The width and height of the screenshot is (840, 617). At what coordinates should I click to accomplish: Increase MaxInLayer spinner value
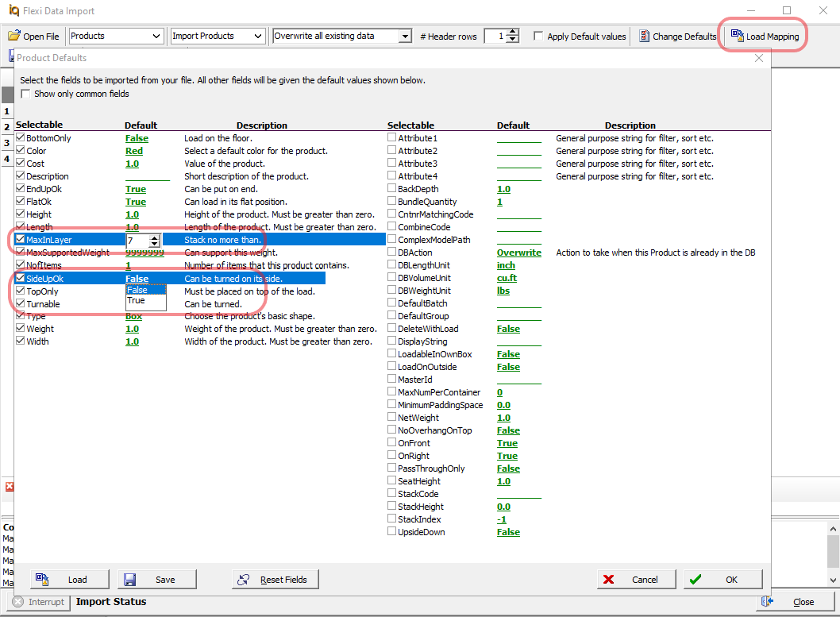154,237
